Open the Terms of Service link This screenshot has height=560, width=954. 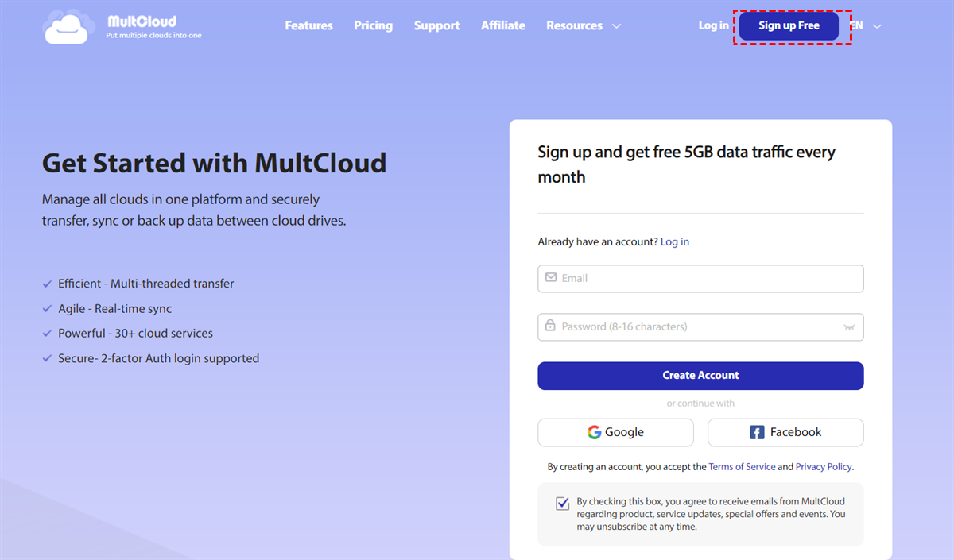coord(742,467)
